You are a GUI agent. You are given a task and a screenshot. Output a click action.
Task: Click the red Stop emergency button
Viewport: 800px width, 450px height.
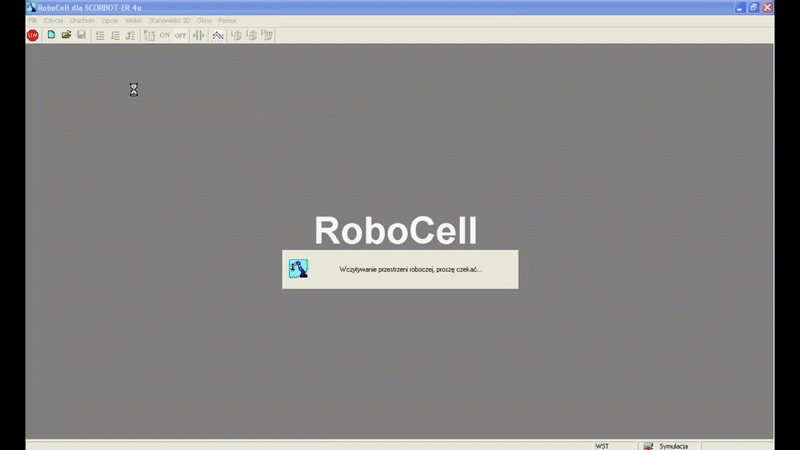33,35
